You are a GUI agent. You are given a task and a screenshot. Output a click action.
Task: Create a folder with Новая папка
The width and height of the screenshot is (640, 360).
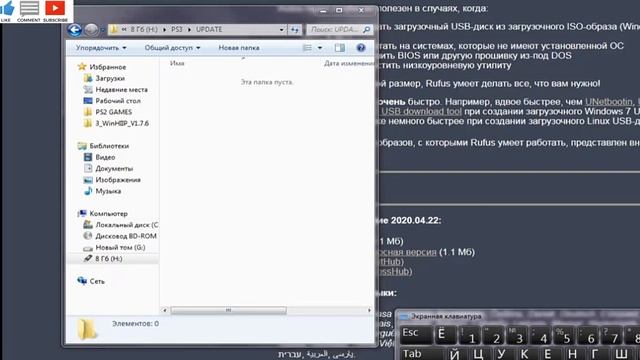239,48
